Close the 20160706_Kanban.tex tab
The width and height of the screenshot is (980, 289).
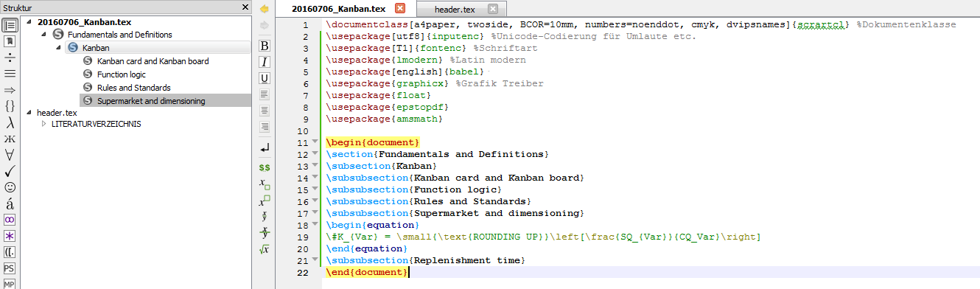coord(400,9)
